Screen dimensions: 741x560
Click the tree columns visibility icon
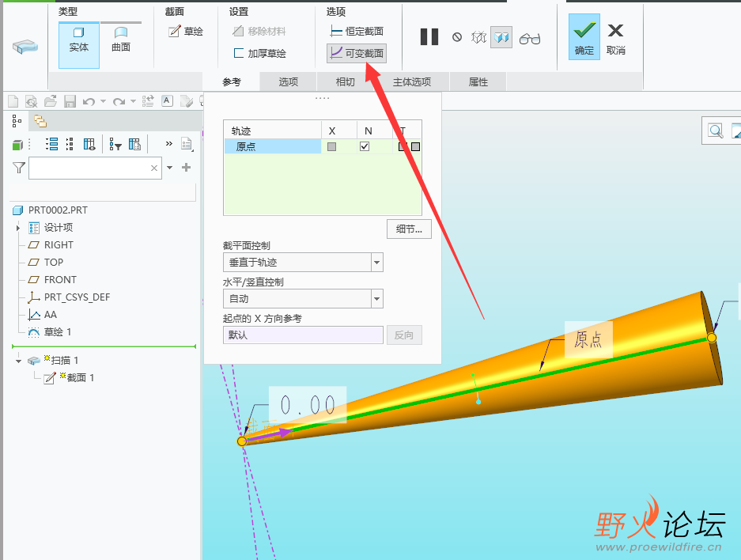tap(89, 144)
